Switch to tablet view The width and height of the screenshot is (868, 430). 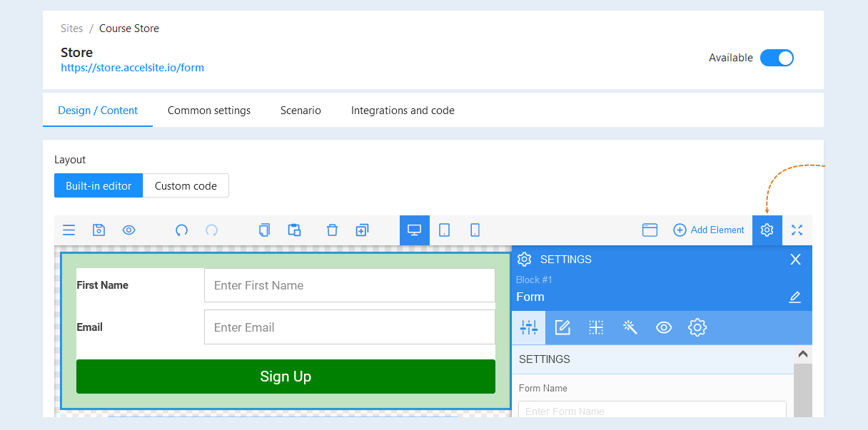[444, 230]
